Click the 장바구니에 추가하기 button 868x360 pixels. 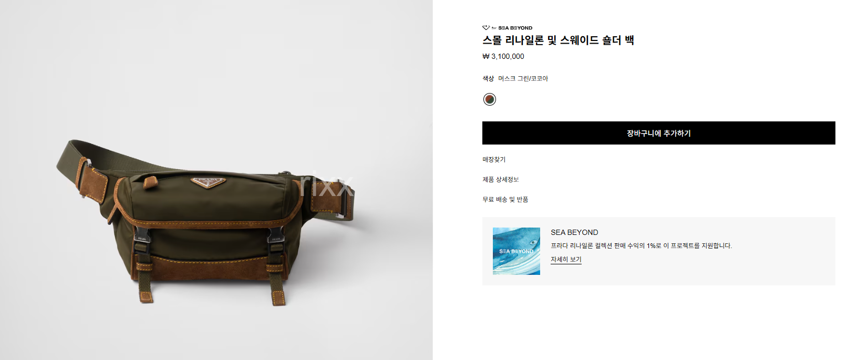(658, 133)
